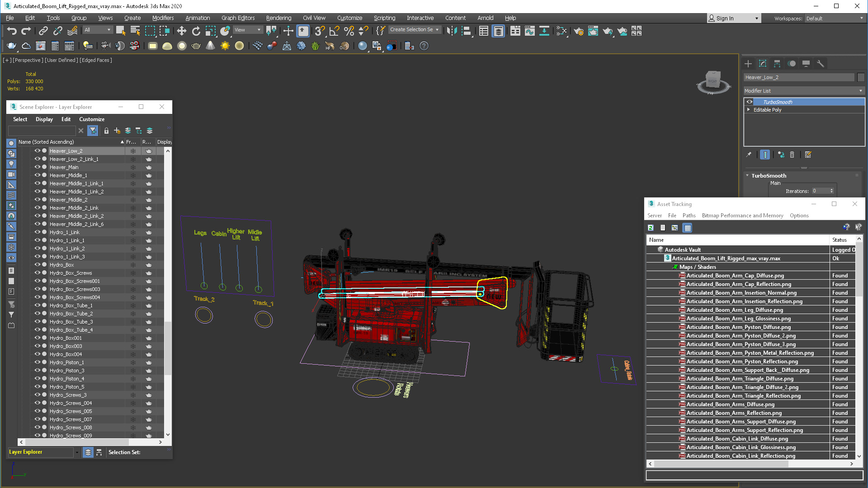Viewport: 868px width, 488px height.
Task: Open the selection filter All dropdown
Action: [x=98, y=30]
